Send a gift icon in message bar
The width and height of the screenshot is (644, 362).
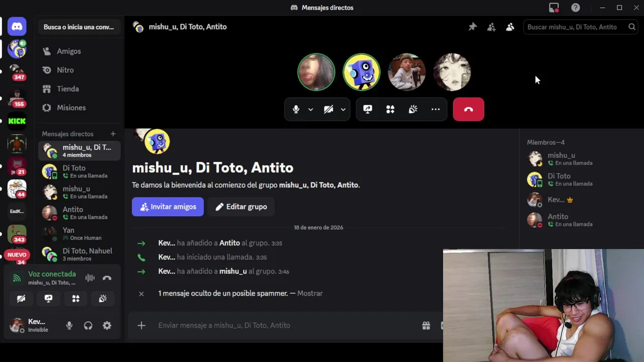[x=426, y=325]
